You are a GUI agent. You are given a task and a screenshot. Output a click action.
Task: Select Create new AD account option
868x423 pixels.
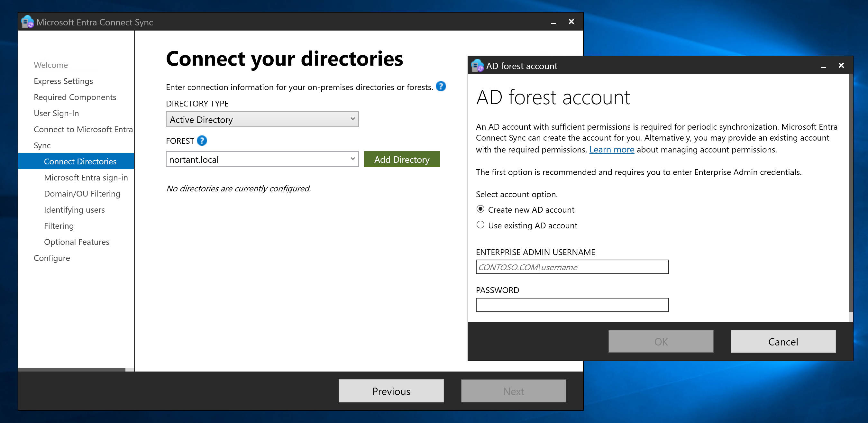coord(480,209)
